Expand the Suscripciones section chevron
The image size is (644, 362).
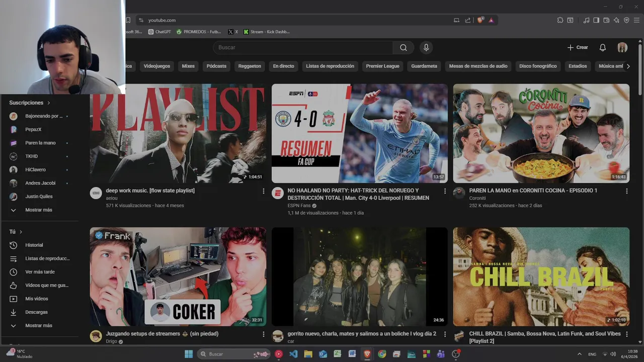click(x=49, y=103)
